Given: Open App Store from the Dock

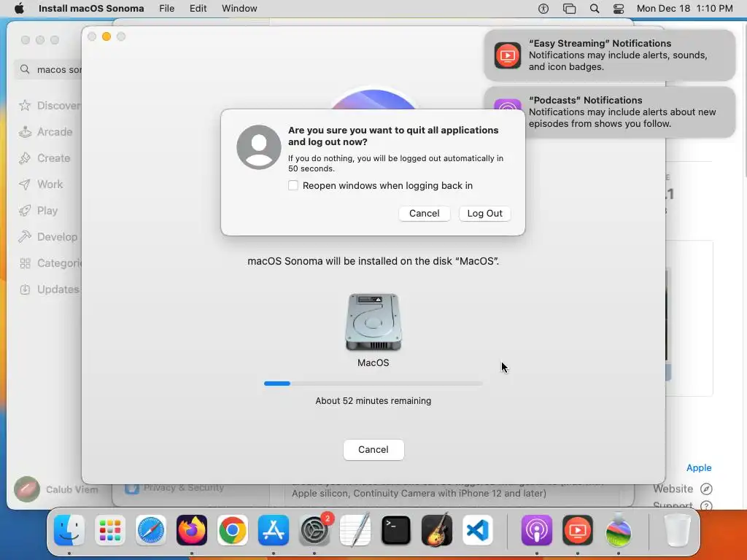Looking at the screenshot, I should 274,530.
